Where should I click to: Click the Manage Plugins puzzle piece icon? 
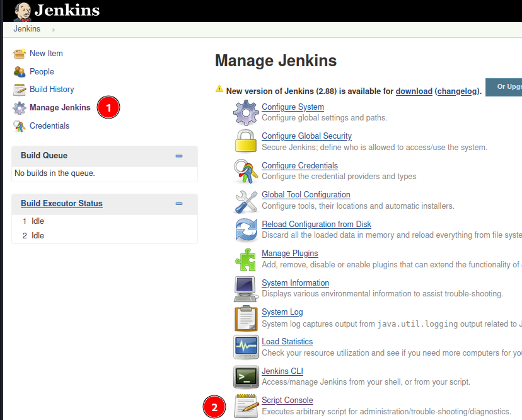click(246, 259)
